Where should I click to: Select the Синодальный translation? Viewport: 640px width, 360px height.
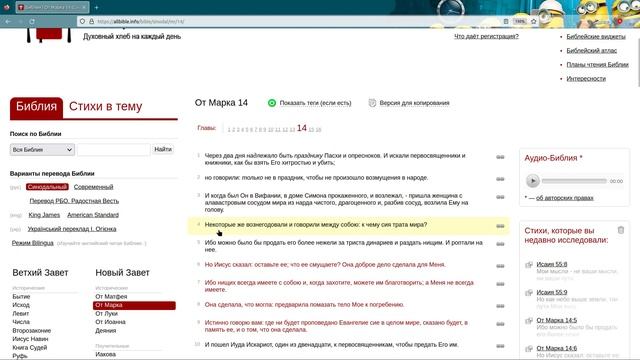pos(47,187)
